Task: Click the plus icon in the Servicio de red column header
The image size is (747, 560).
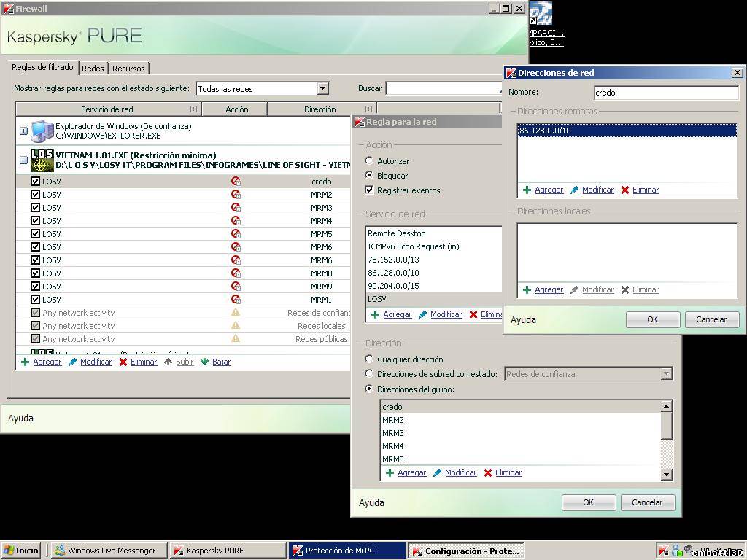Action: pyautogui.click(x=193, y=109)
